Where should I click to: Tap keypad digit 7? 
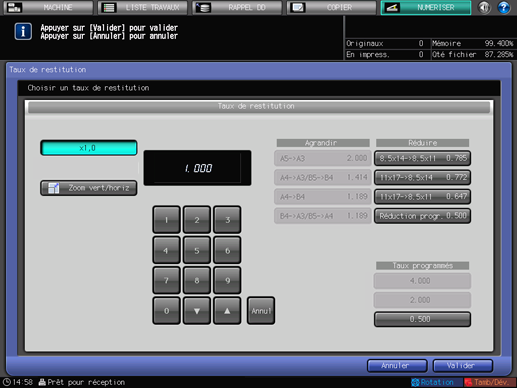pos(166,280)
